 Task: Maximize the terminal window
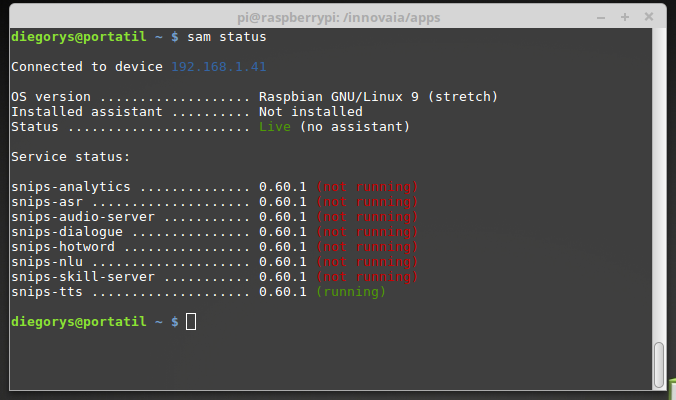click(626, 16)
